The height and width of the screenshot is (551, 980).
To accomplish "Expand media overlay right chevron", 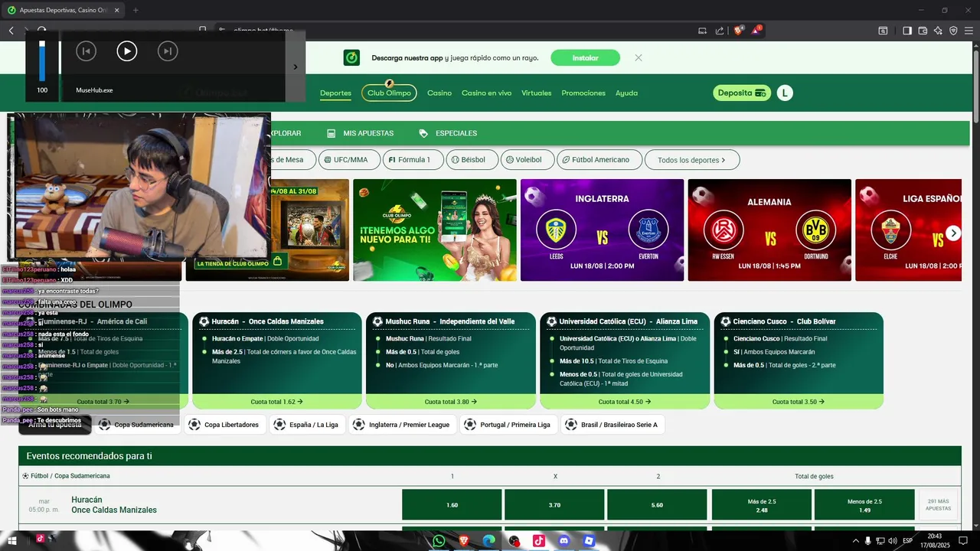I will coord(296,67).
